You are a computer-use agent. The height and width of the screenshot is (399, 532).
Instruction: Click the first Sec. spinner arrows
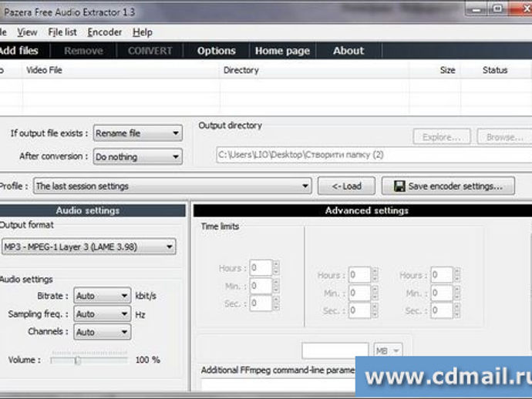pos(276,303)
